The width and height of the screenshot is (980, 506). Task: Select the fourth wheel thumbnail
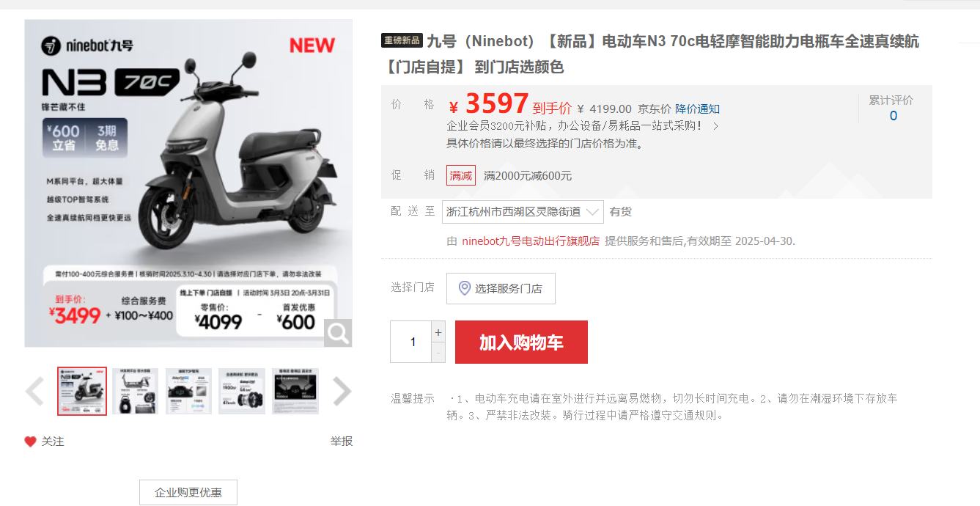[242, 391]
